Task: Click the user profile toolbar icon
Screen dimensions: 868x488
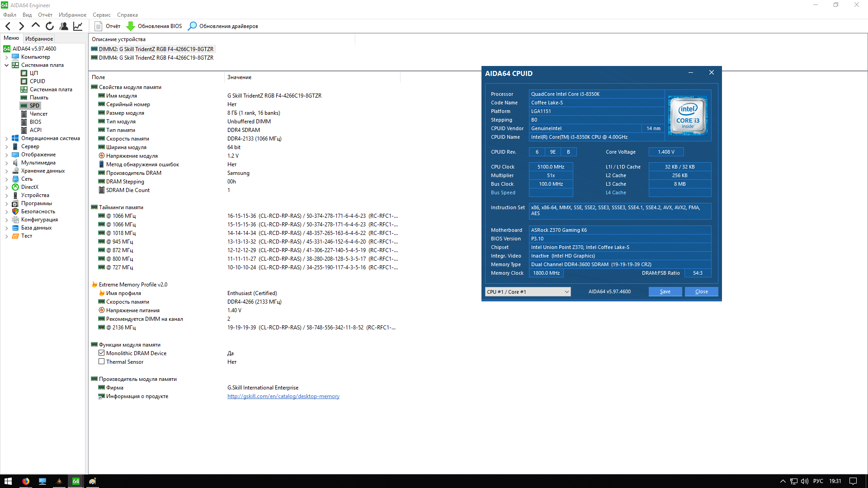Action: [64, 26]
